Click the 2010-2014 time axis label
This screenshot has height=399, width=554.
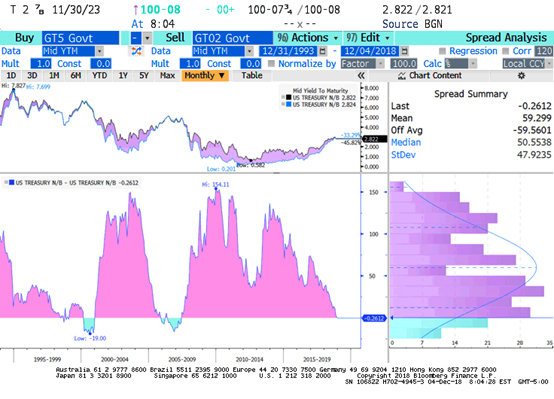(249, 359)
